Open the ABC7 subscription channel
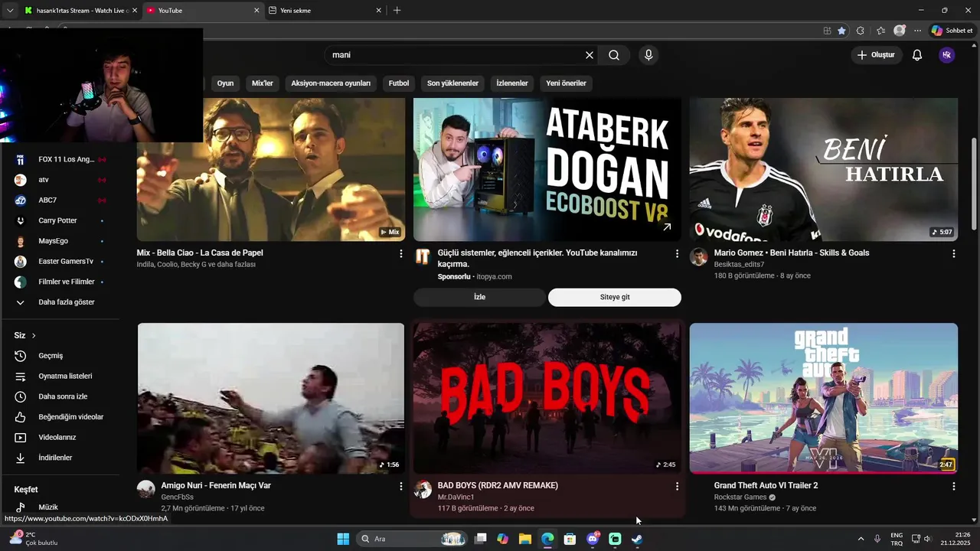This screenshot has width=980, height=551. [x=60, y=201]
